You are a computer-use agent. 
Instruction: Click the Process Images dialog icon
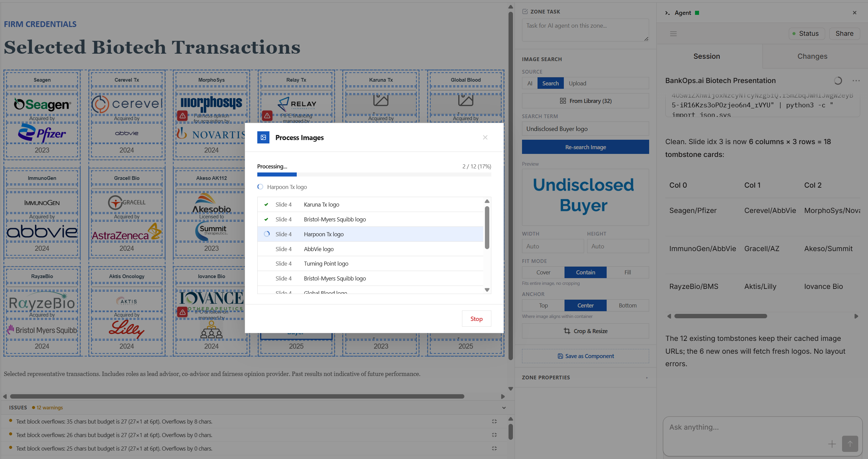click(x=263, y=137)
